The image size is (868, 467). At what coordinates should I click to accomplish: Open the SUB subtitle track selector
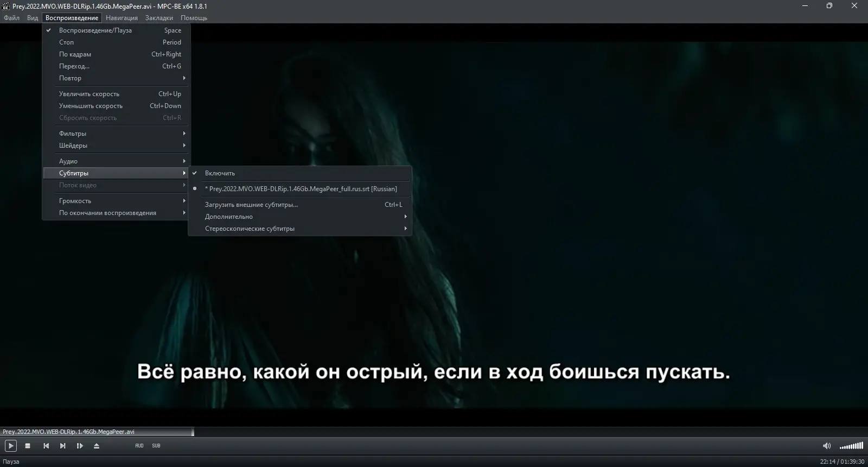pyautogui.click(x=156, y=446)
